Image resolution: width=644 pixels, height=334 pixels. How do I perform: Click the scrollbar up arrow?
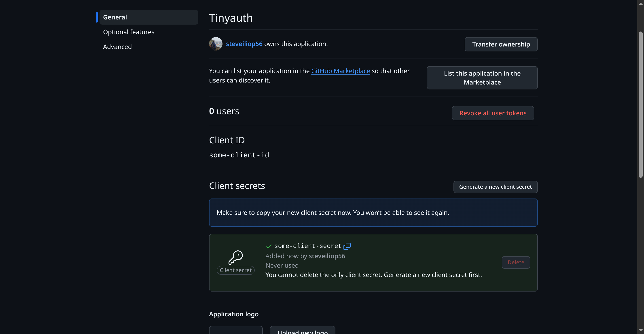coord(641,4)
